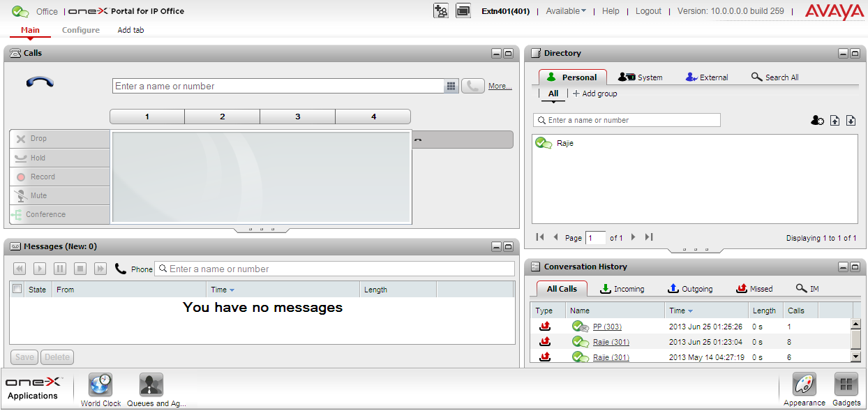Show Missed calls tab

coord(755,289)
